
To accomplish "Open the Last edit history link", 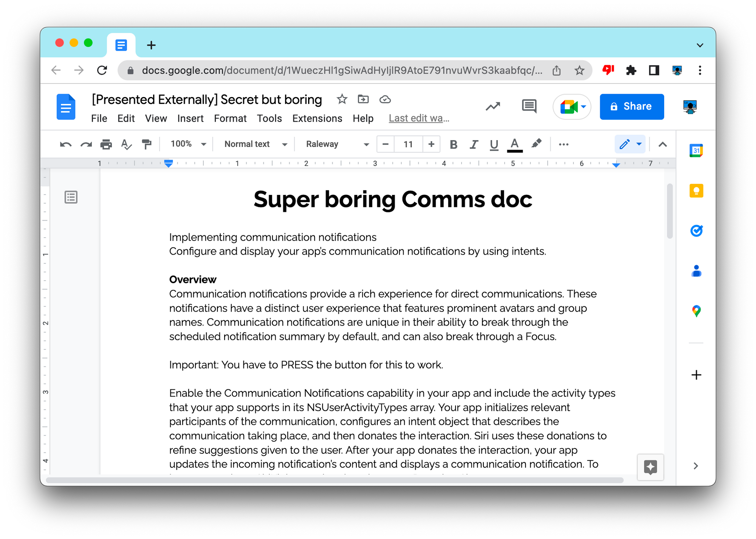I will click(x=419, y=119).
